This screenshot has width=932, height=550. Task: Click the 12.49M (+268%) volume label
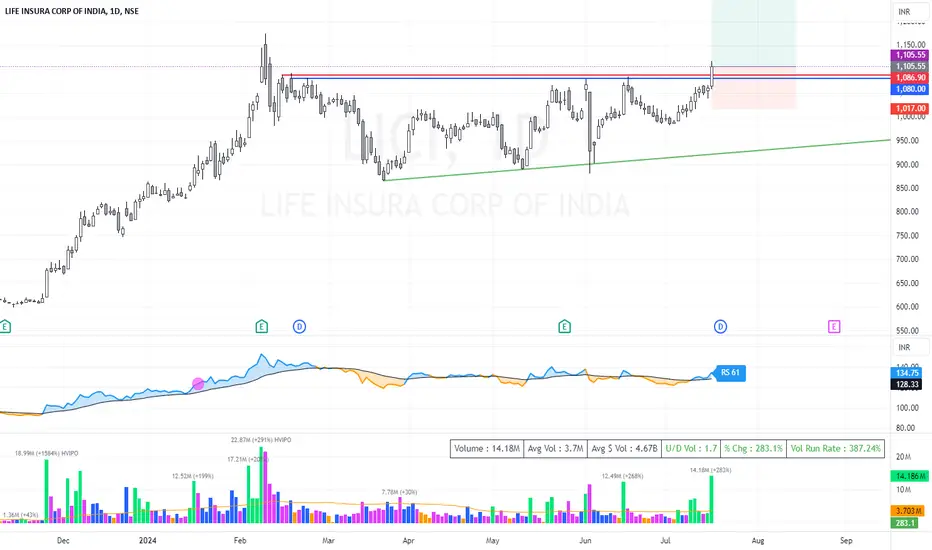[x=622, y=476]
